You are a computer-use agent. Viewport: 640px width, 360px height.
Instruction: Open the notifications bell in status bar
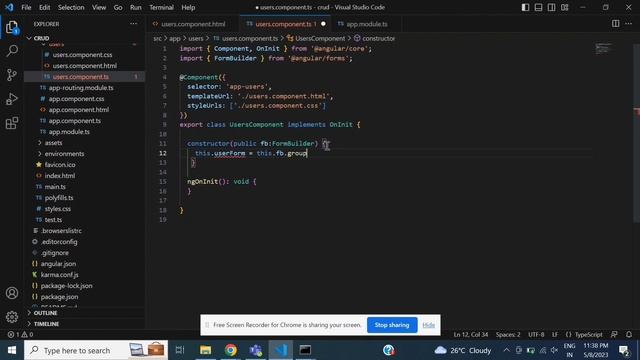[x=629, y=334]
